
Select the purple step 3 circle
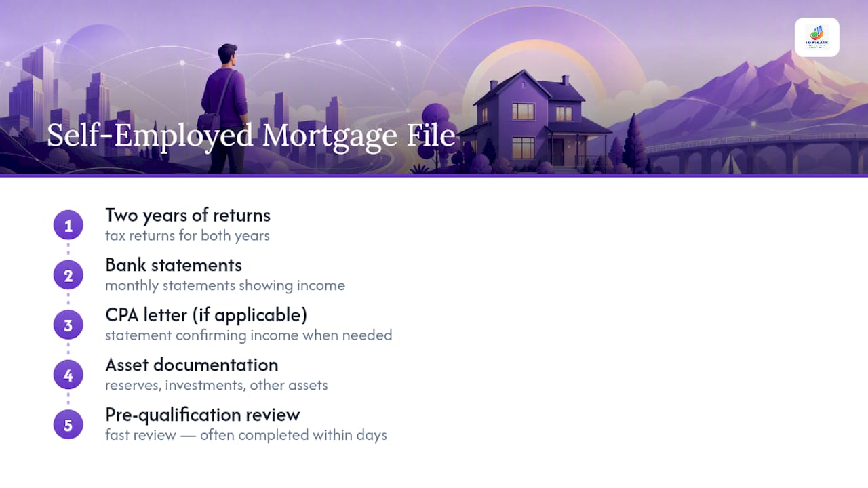click(68, 325)
